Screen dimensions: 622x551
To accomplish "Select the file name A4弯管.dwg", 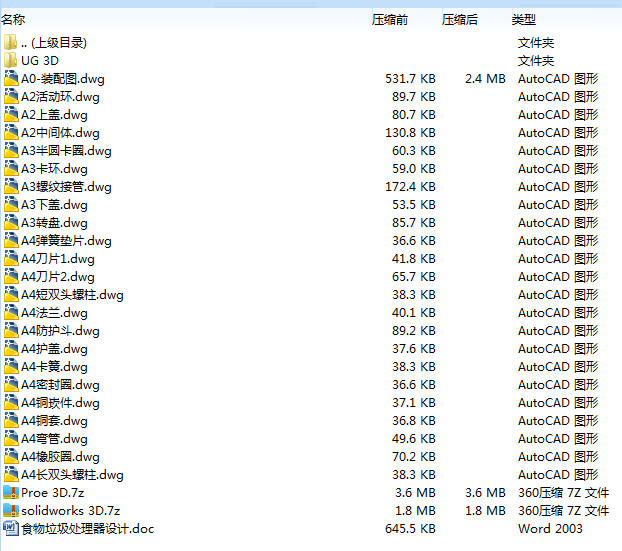I will coord(54,439).
